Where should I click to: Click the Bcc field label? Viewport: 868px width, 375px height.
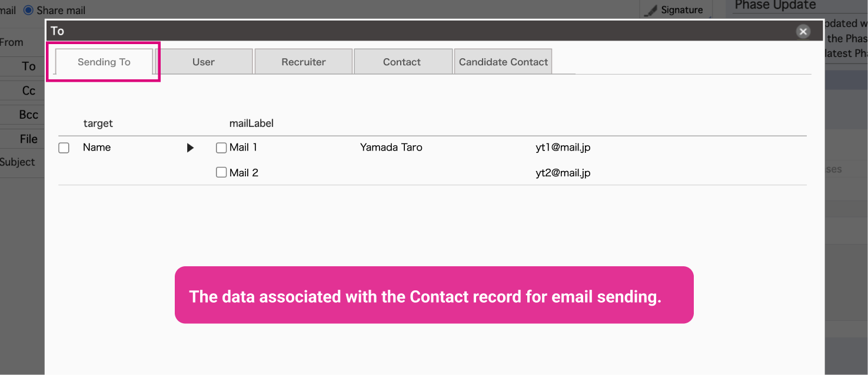click(x=28, y=115)
